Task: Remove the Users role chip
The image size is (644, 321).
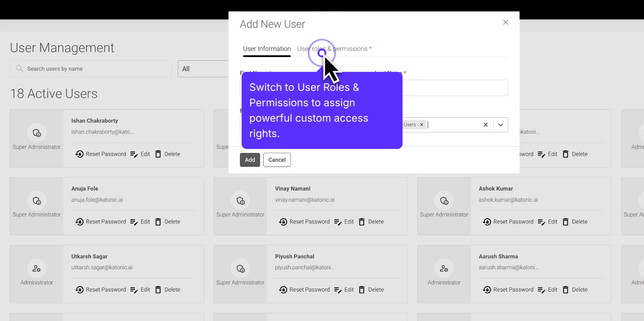Action: click(422, 125)
